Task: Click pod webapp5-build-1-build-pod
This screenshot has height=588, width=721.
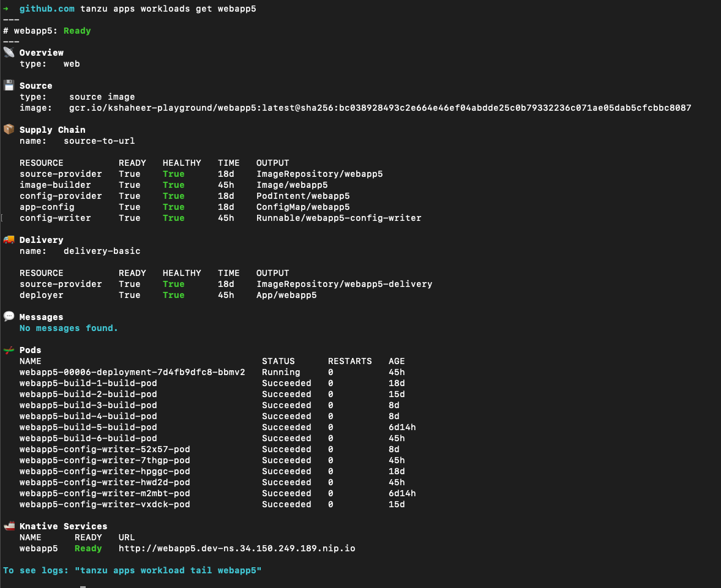Action: pyautogui.click(x=88, y=384)
